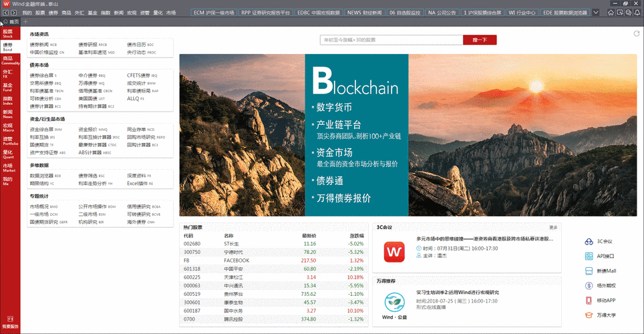This screenshot has height=334, width=644.
Task: Open 海外债券 CNH link
Action: click(140, 222)
